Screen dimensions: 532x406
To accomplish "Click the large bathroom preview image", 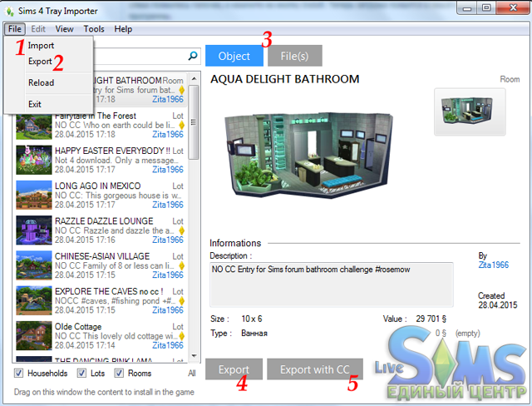I will click(x=310, y=155).
